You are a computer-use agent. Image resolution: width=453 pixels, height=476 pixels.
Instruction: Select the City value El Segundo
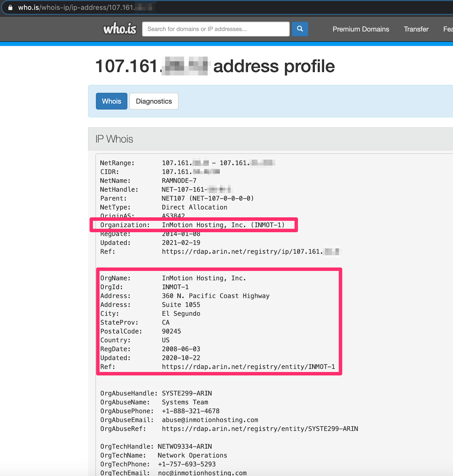click(x=181, y=314)
